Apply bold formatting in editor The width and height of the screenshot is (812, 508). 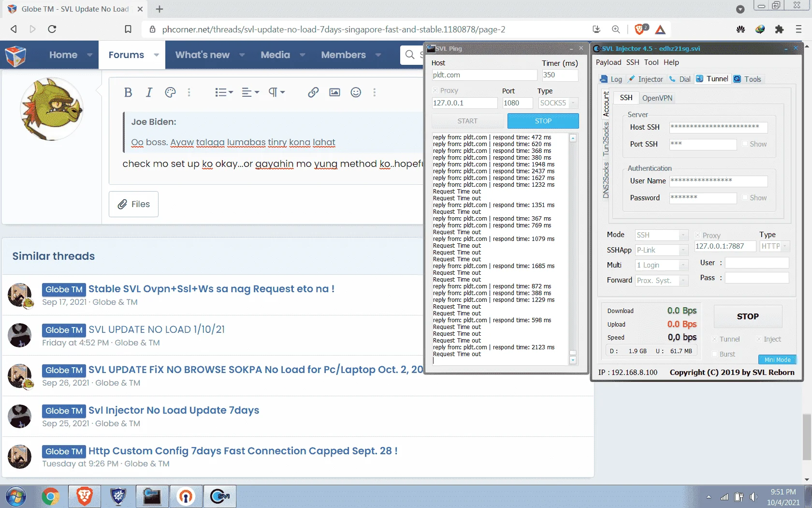(x=128, y=92)
